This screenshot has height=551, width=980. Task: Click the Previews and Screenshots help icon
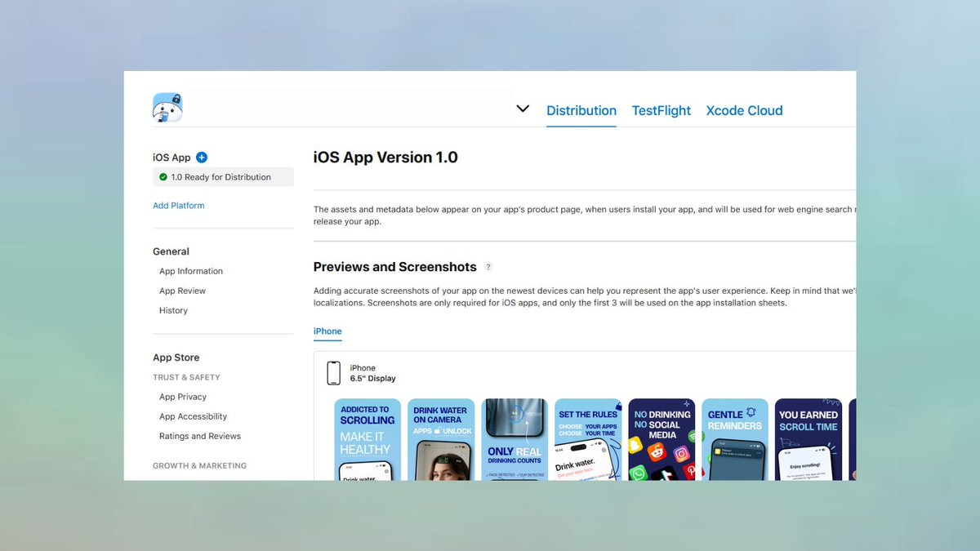pos(488,267)
